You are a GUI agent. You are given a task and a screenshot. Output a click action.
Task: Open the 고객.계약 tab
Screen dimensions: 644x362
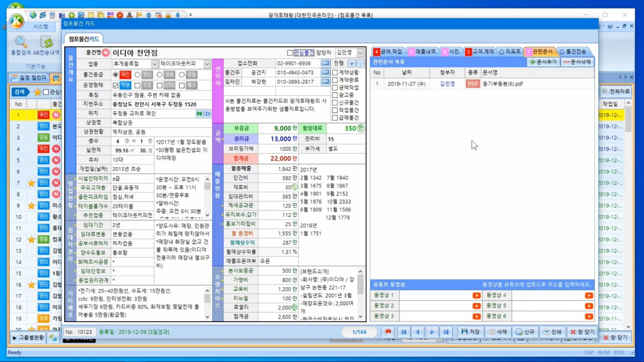479,51
